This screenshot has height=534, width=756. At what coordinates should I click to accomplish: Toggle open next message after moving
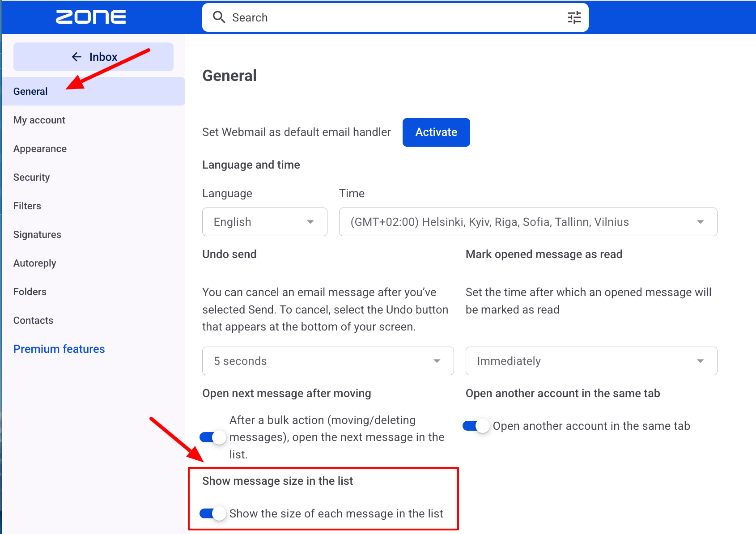(x=213, y=437)
